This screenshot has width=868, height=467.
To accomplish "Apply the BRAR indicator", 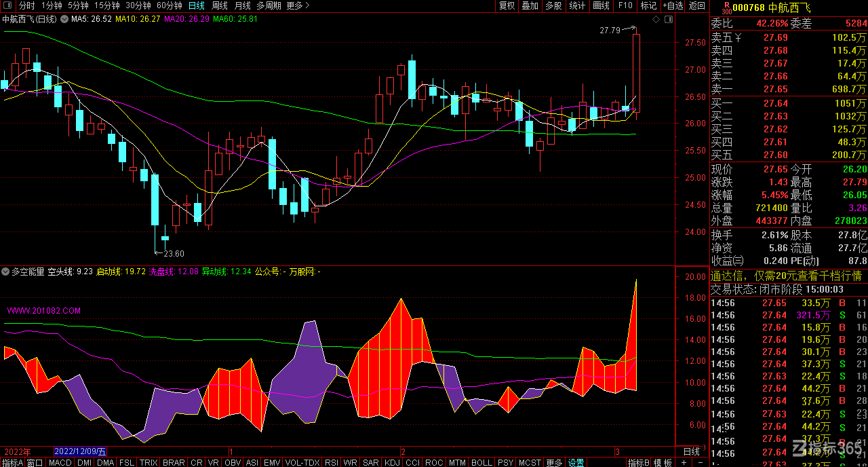I will [x=174, y=462].
